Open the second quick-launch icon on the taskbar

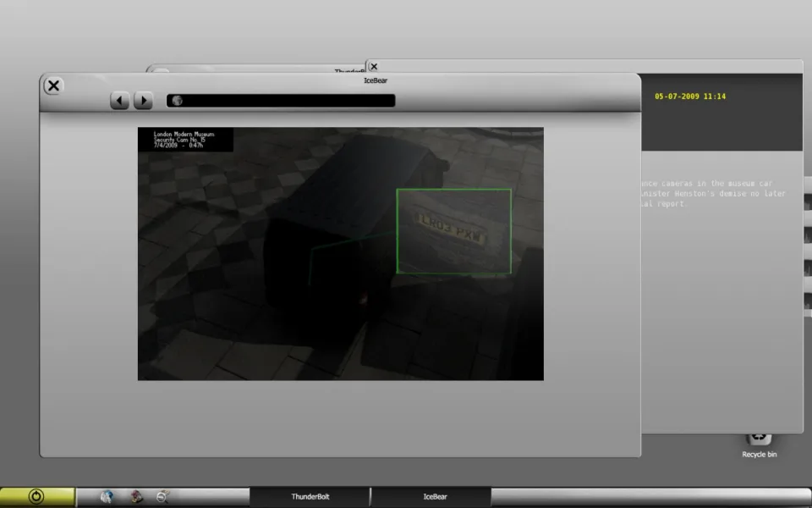135,497
